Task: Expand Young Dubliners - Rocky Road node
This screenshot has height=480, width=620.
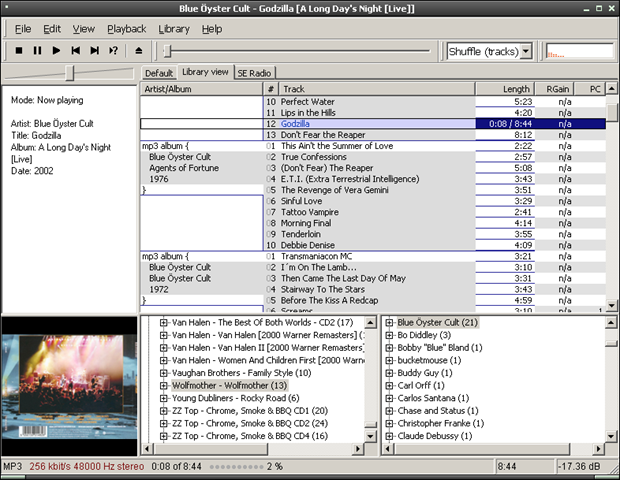Action: point(163,398)
